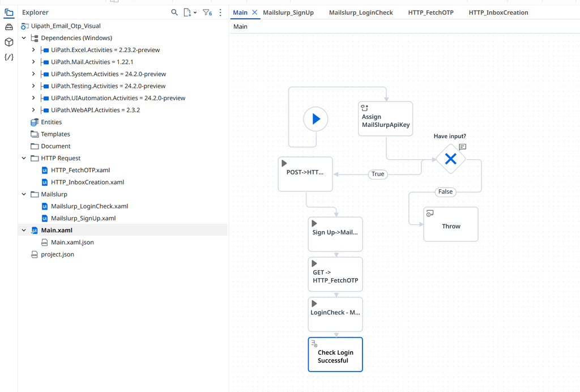Screen dimensions: 580x392
Task: Close the Main tab
Action: coord(254,12)
